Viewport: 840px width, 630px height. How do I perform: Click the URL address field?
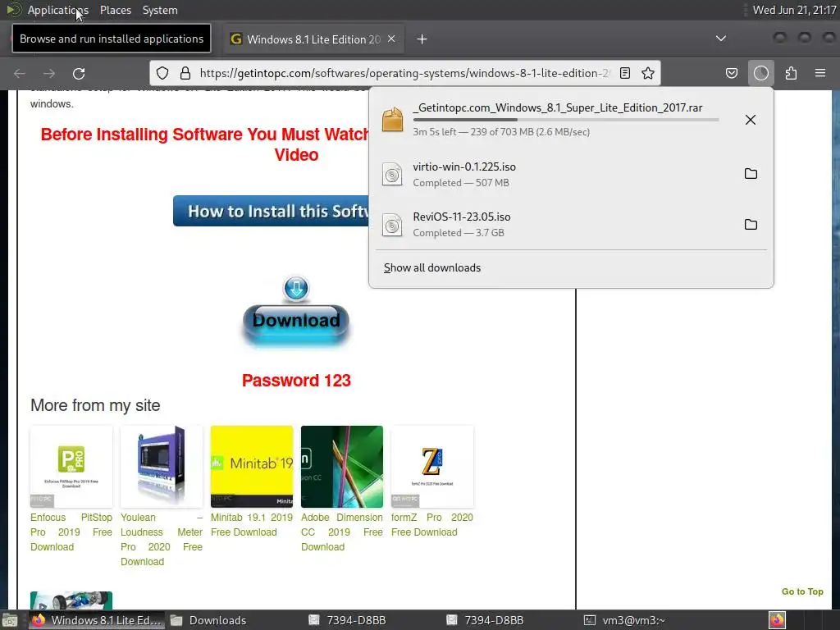click(404, 73)
